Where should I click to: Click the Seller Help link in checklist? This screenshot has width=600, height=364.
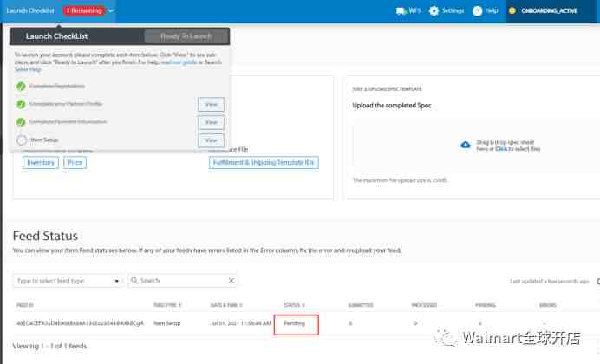click(x=28, y=69)
